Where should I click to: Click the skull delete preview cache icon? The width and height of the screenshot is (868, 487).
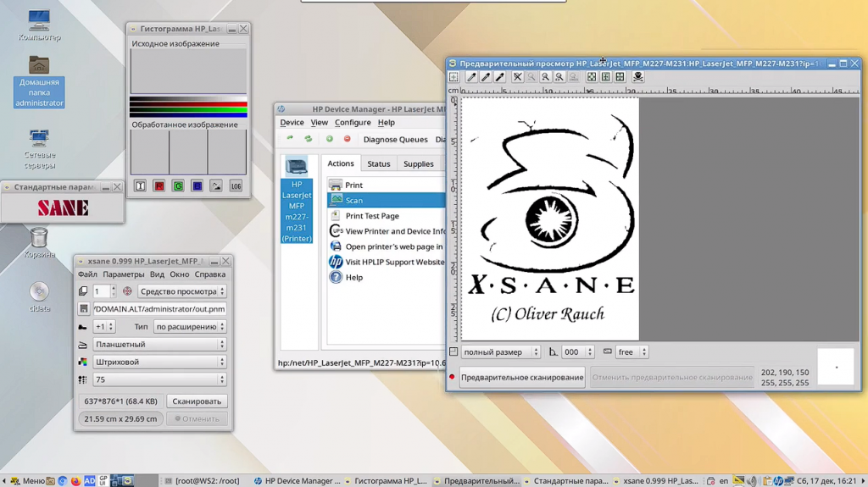(638, 77)
